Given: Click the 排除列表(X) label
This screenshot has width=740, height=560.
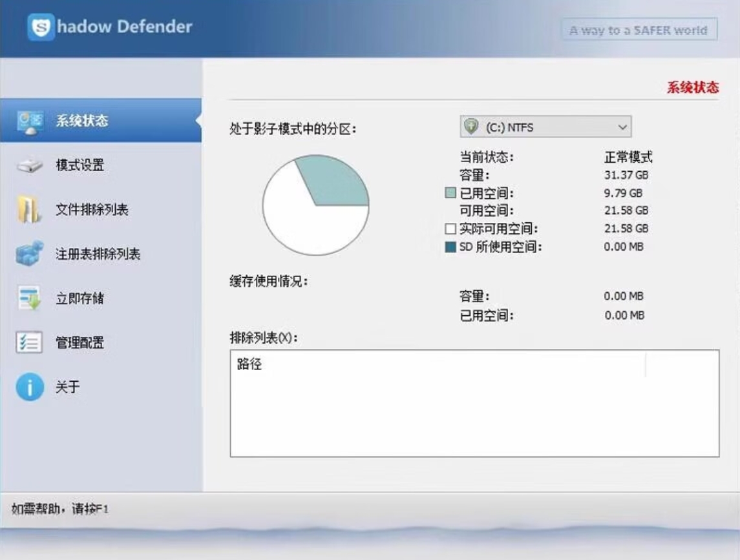Looking at the screenshot, I should click(x=264, y=337).
